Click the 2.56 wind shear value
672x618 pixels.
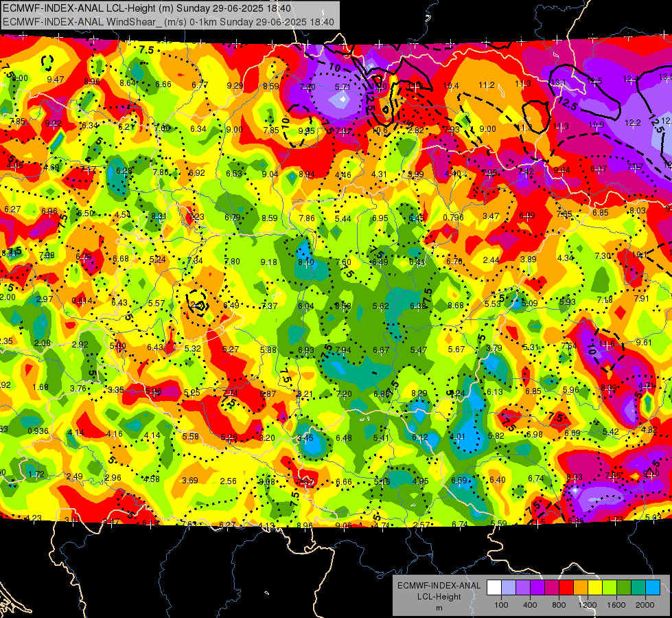coord(228,481)
